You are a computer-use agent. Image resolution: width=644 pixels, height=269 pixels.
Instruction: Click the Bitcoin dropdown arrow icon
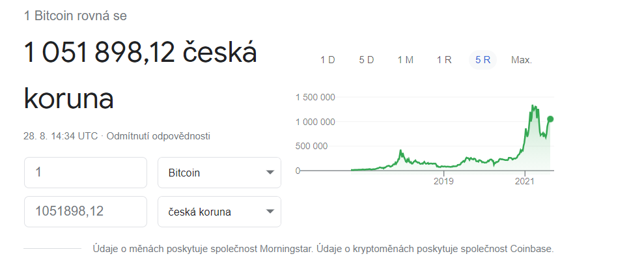270,173
